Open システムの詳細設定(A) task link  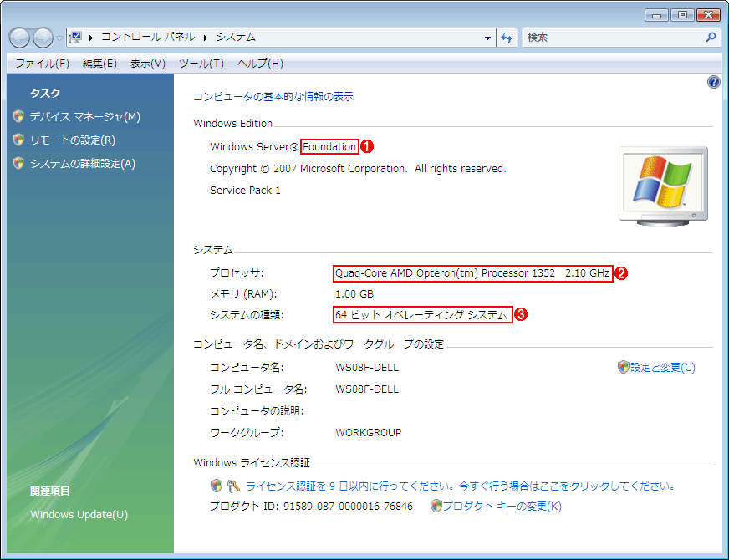tap(83, 164)
